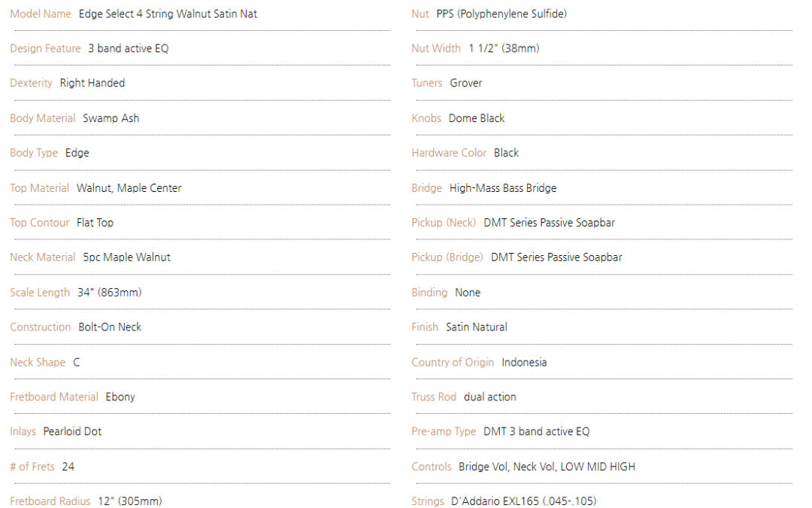This screenshot has height=508, width=812.
Task: Click the Country of Origin label
Action: pos(453,362)
